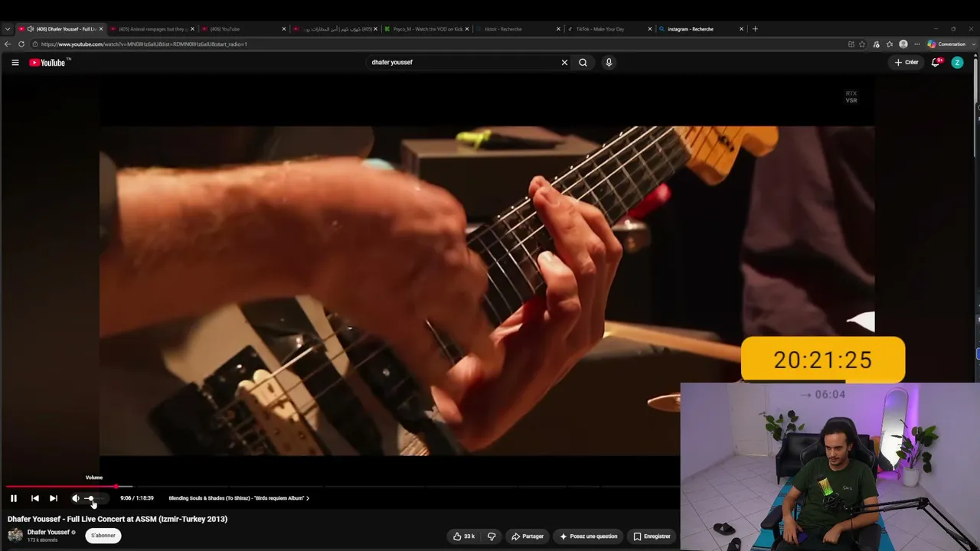Switch to the 'tiktok - Recherche' tab
The image size is (980, 551).
(518, 29)
